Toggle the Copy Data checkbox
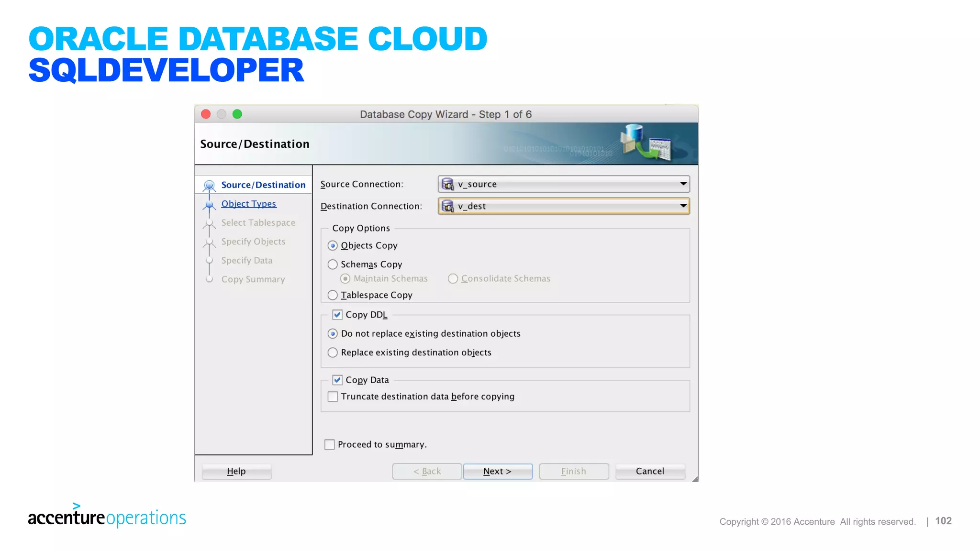980x551 pixels. coord(337,380)
